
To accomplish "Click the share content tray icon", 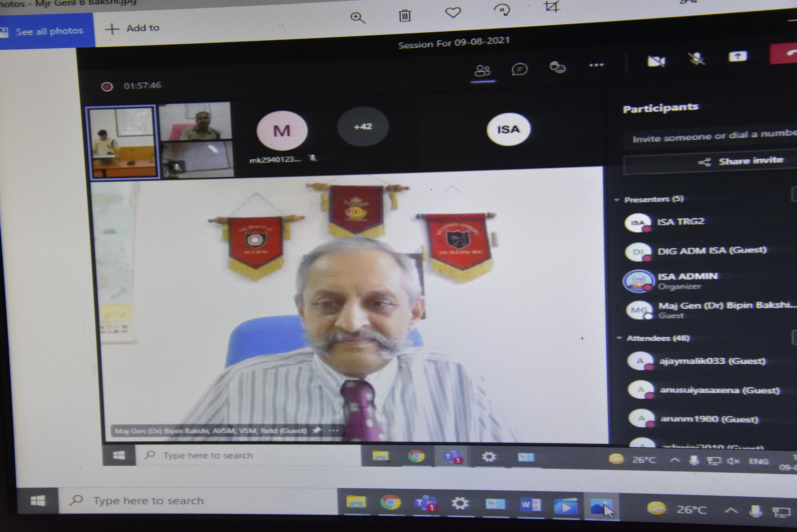I will pos(738,56).
